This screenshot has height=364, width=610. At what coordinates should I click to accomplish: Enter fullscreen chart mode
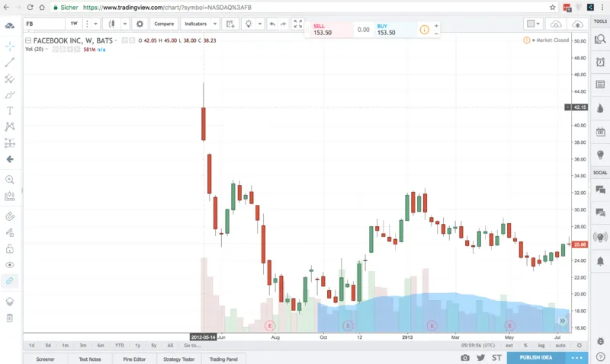[x=298, y=24]
